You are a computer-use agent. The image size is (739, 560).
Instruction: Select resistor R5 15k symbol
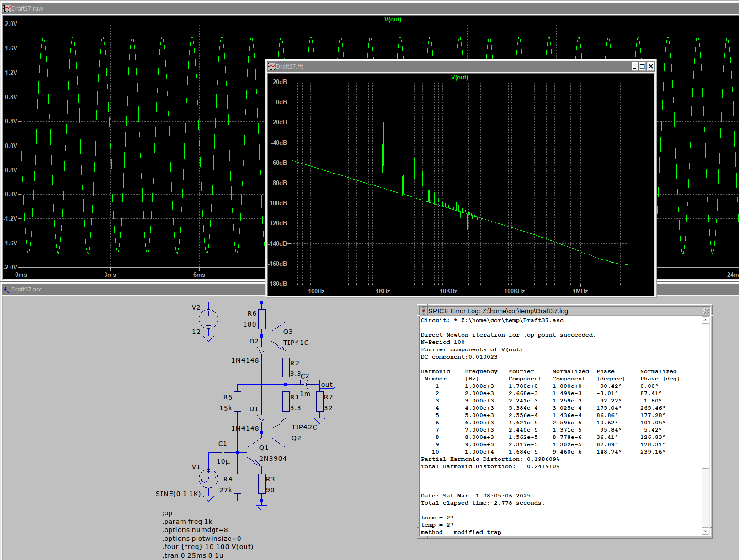(238, 402)
